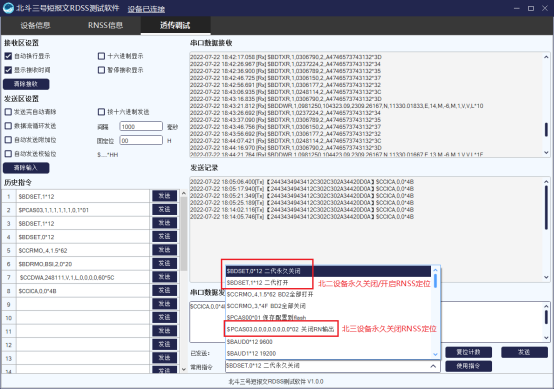Click dropdown list scroll-up arrow

pyautogui.click(x=435, y=270)
